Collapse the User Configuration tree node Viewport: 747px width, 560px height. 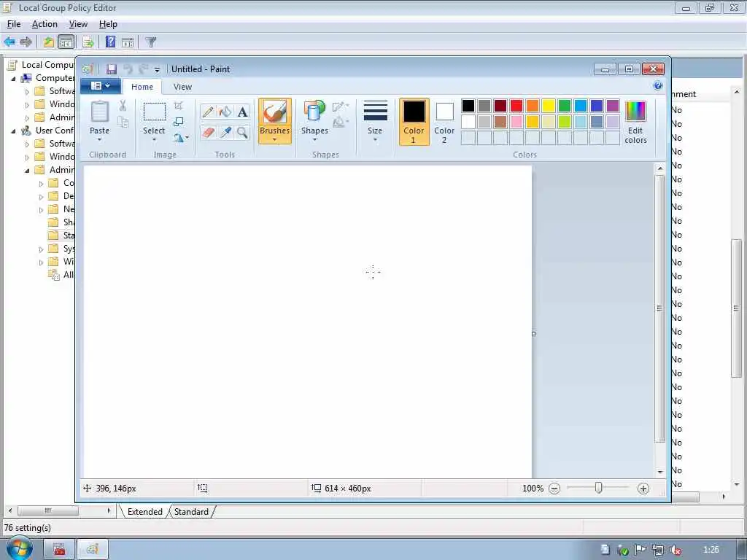[x=13, y=131]
